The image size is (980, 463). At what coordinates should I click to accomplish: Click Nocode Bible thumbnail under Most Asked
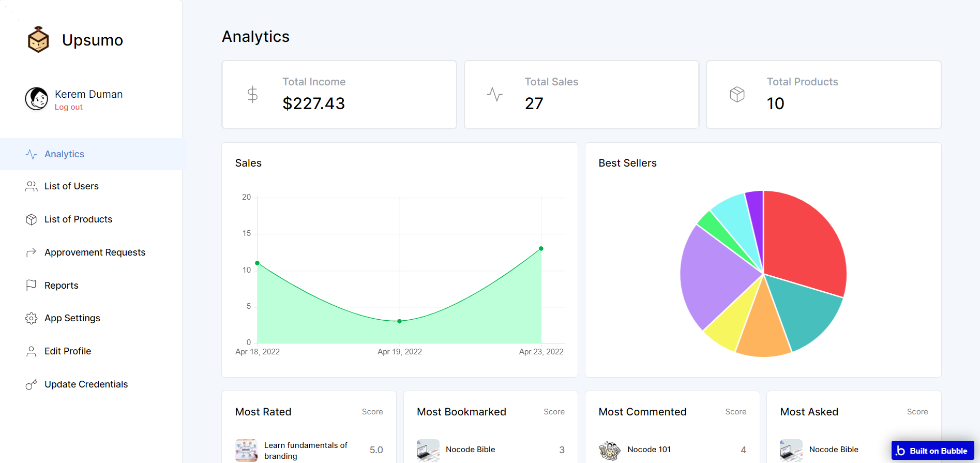click(791, 450)
